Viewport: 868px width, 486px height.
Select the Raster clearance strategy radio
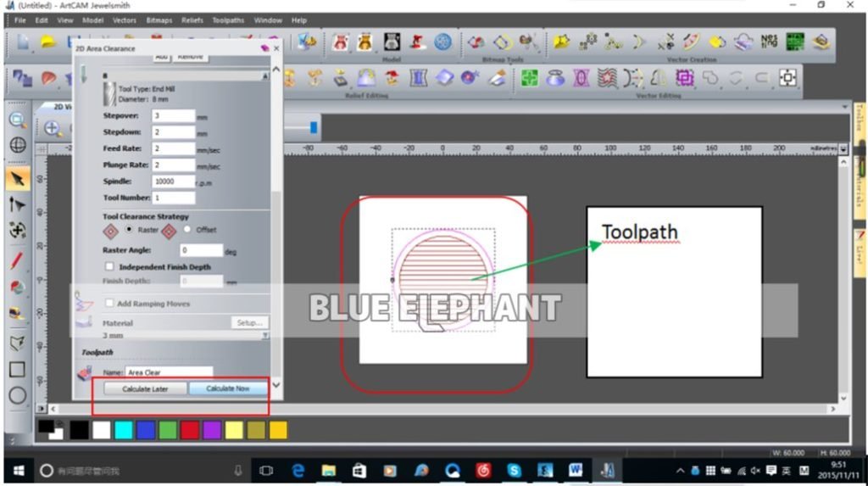pos(129,229)
